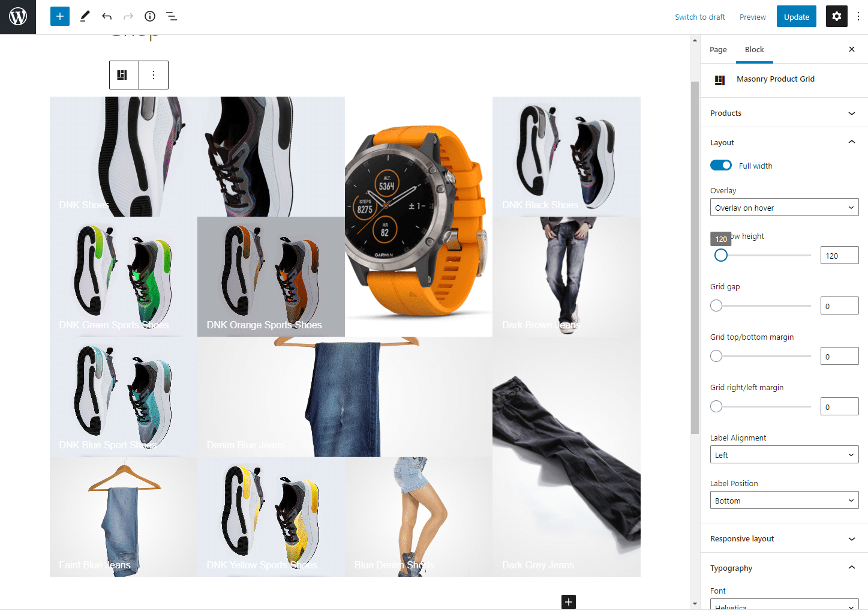Select the DNK Black Shoes tile
868x611 pixels.
[566, 157]
